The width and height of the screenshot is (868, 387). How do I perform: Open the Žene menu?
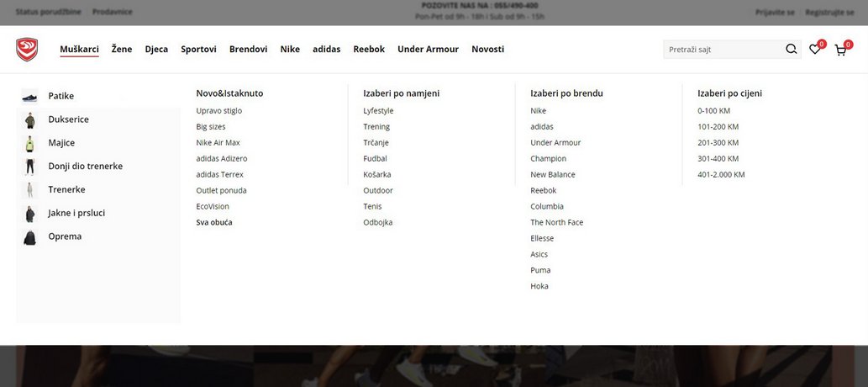point(122,50)
